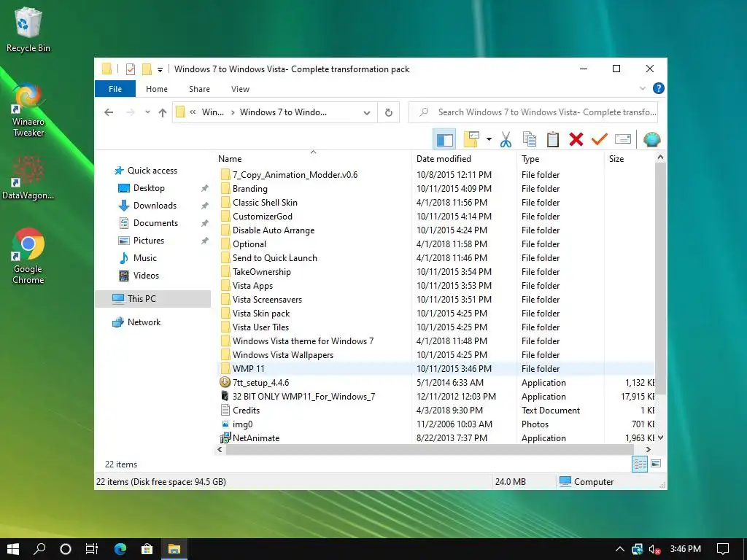Open Winaero Tweaker desktop shortcut
The height and width of the screenshot is (560, 747).
click(28, 111)
